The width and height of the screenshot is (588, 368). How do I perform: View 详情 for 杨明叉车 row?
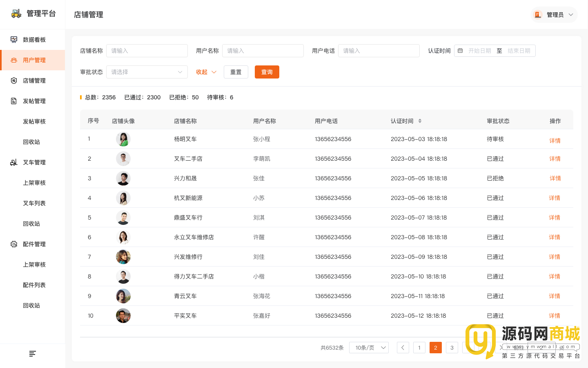coord(555,140)
